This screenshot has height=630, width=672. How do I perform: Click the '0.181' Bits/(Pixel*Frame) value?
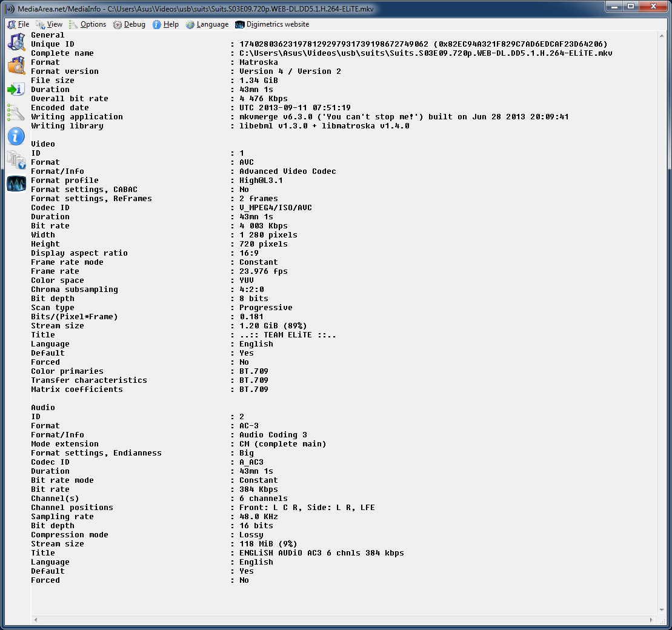pyautogui.click(x=251, y=317)
